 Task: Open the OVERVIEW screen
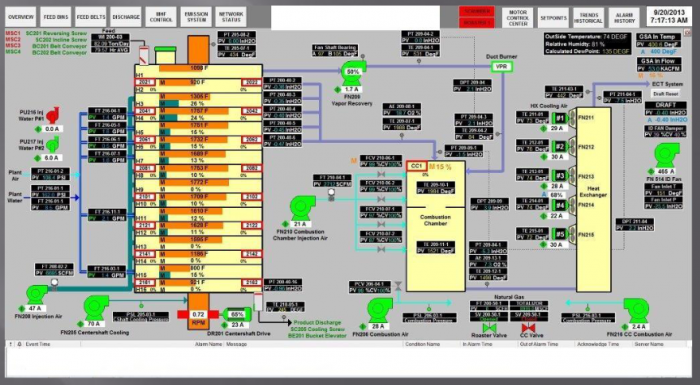[21, 17]
